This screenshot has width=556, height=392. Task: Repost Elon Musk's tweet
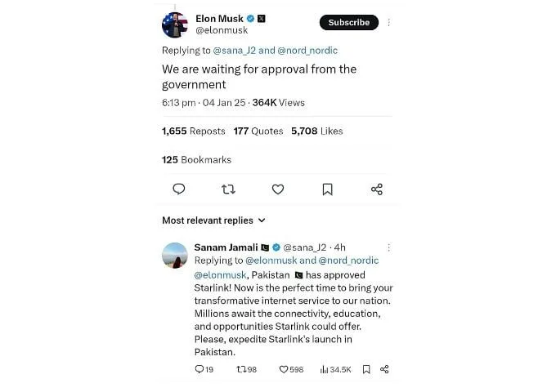pos(228,189)
